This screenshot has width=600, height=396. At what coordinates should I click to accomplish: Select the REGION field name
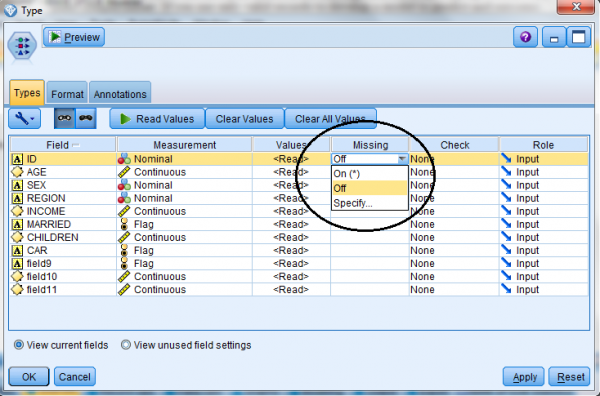(x=46, y=198)
